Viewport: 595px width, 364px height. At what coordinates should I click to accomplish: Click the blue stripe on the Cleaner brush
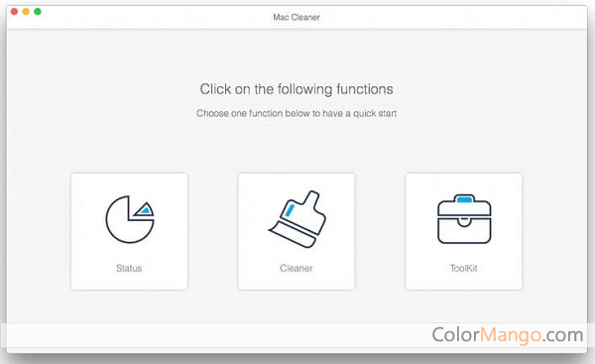290,210
